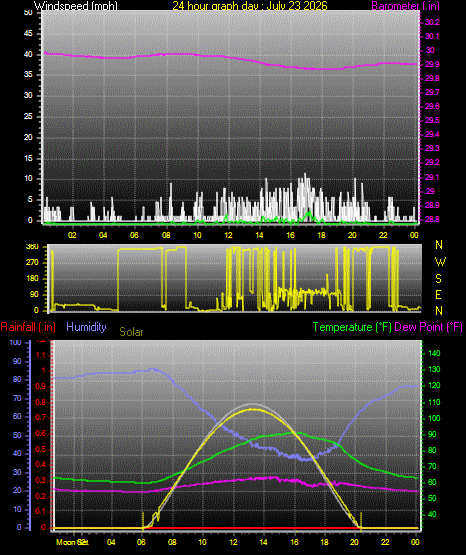Click the 22 hour mark on bottom graph
This screenshot has width=466, height=555.
click(385, 542)
